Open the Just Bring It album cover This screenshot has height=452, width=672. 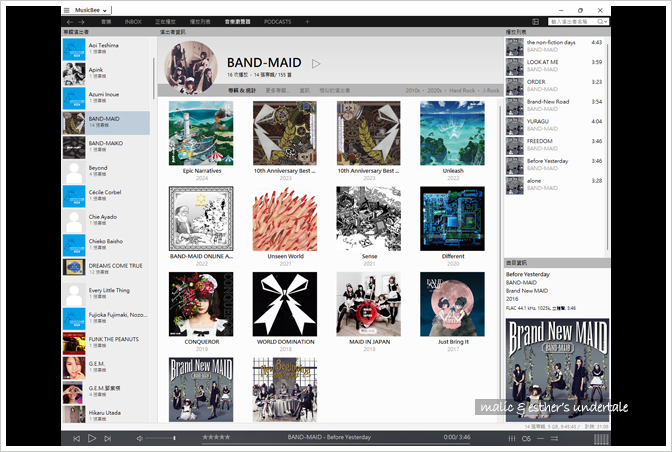pyautogui.click(x=452, y=304)
